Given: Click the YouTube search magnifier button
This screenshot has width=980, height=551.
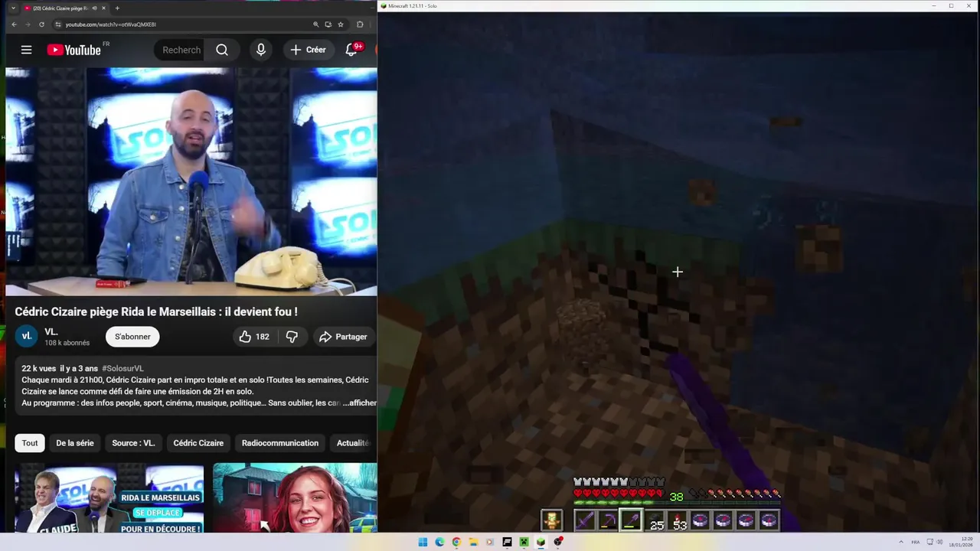Looking at the screenshot, I should pyautogui.click(x=222, y=50).
